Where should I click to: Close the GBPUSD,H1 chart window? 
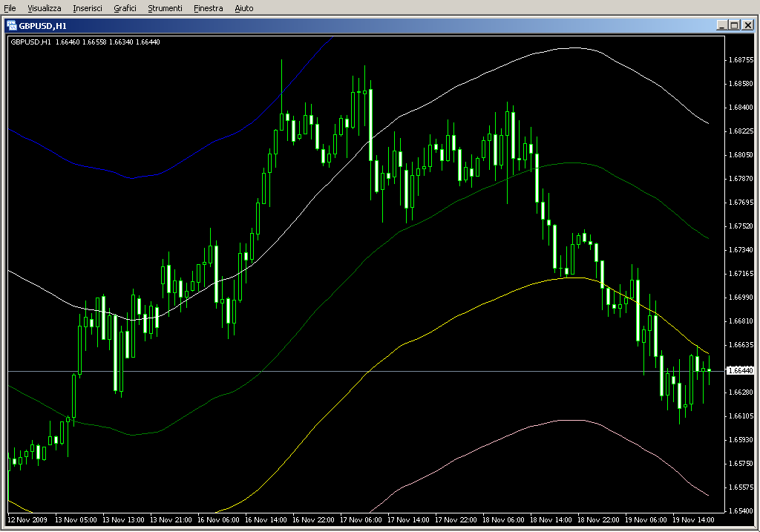(x=748, y=25)
